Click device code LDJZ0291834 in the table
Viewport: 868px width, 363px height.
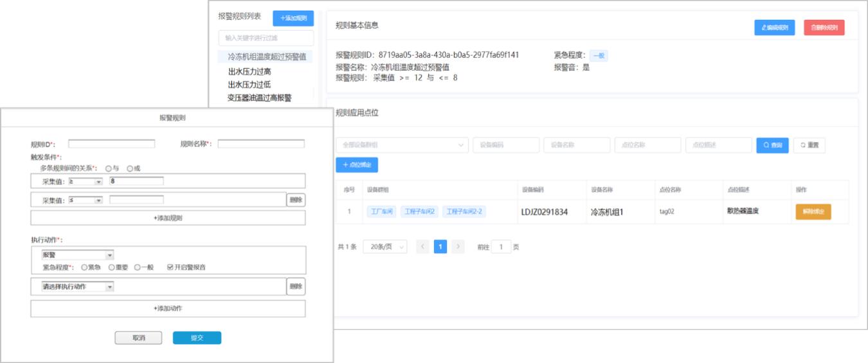tap(545, 211)
